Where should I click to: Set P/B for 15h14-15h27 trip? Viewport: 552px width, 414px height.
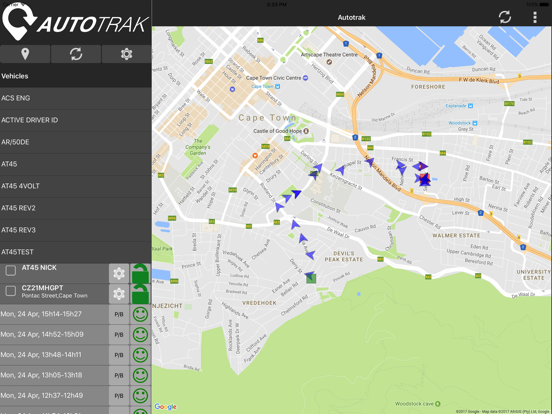coord(119,314)
